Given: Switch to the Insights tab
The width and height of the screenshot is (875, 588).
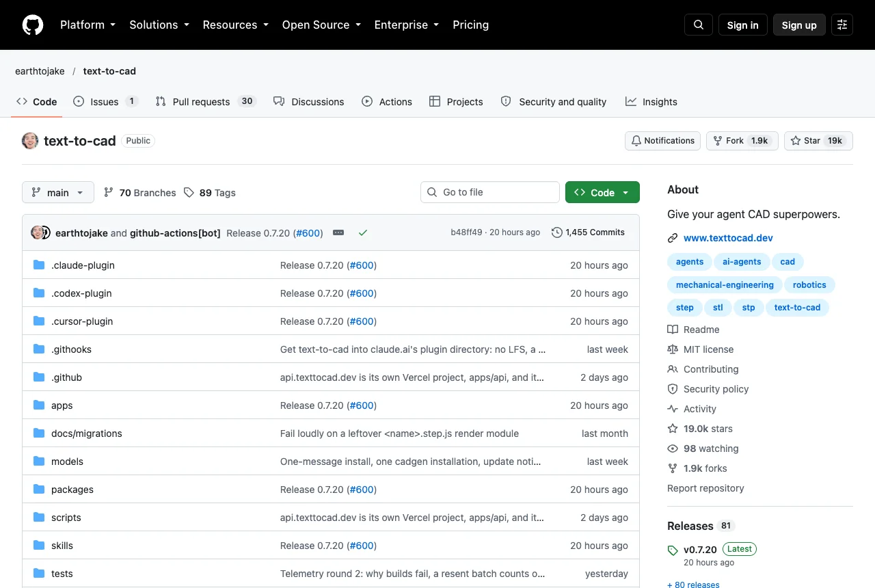Looking at the screenshot, I should 651,102.
